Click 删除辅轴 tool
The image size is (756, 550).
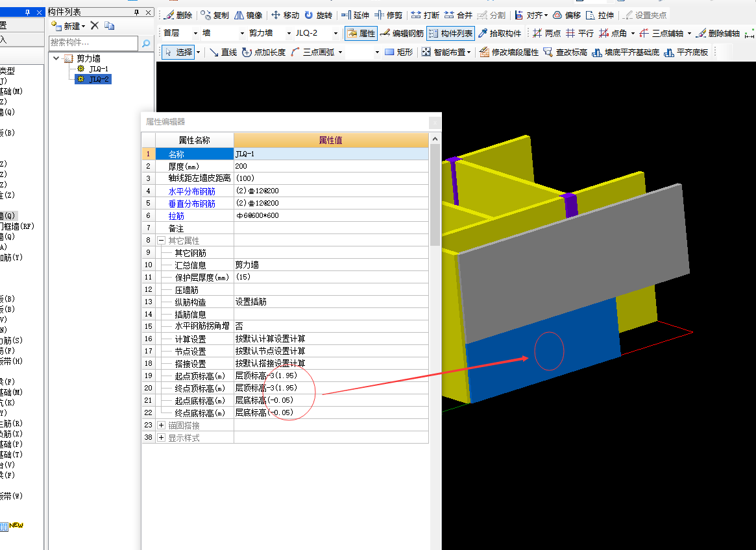click(718, 33)
